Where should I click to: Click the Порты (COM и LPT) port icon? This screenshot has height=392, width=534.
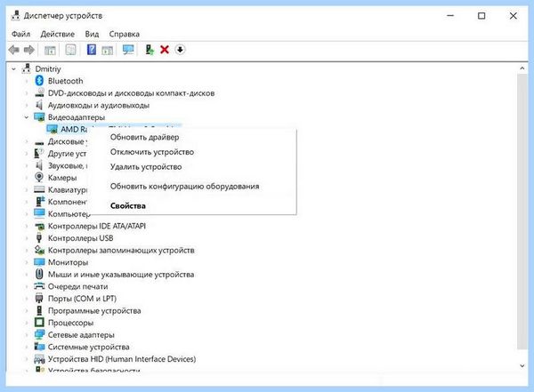[39, 298]
